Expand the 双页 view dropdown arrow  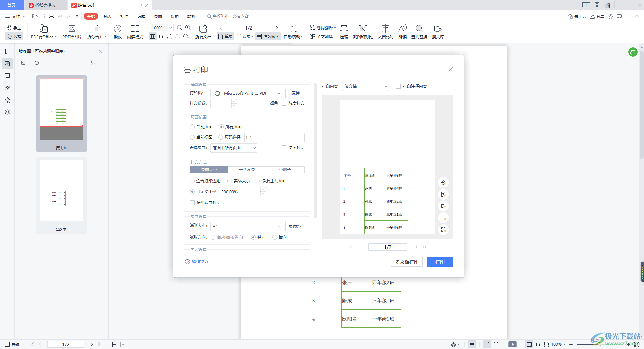coord(253,36)
